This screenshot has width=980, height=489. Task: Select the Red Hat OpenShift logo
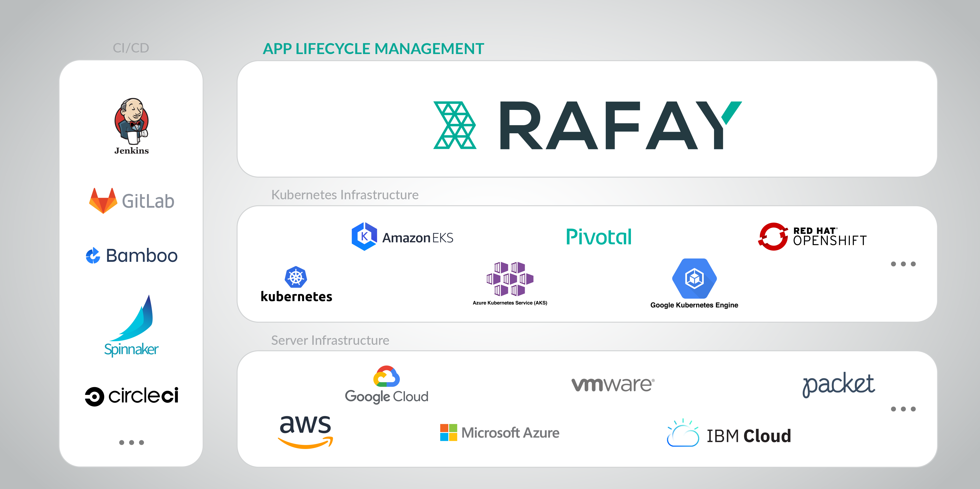812,237
